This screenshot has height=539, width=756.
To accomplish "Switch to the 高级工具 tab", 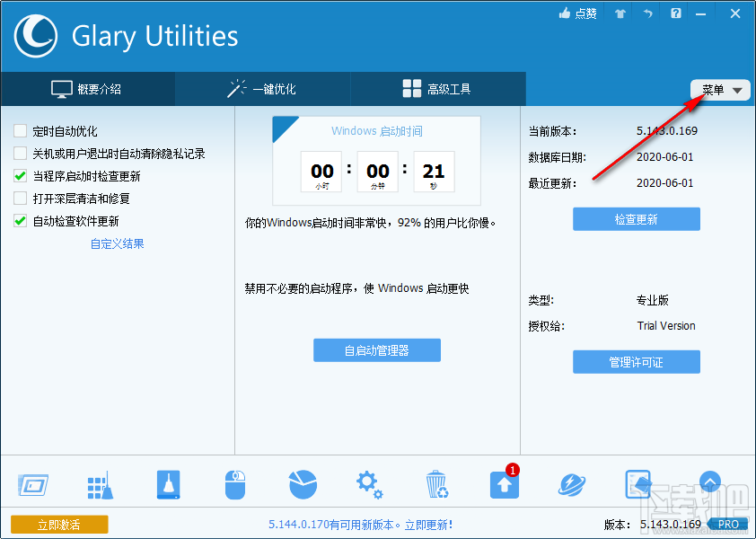I will 436,89.
